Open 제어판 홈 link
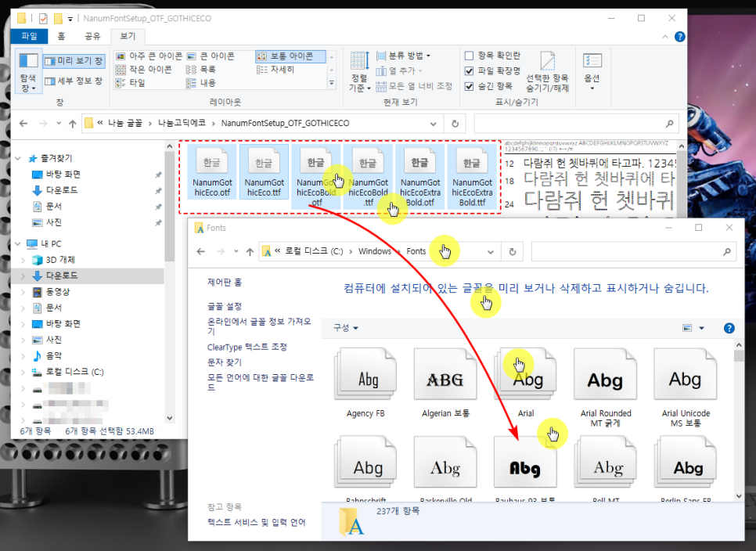This screenshot has height=551, width=756. click(x=225, y=283)
